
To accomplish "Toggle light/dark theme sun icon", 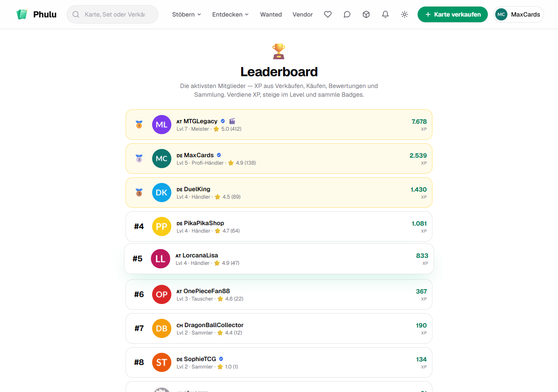I will pos(405,14).
